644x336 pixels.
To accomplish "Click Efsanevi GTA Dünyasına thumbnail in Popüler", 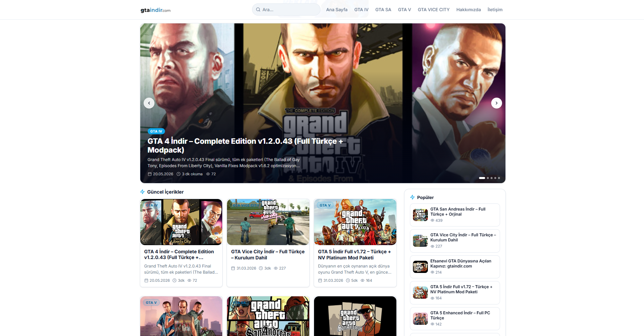I will (420, 267).
